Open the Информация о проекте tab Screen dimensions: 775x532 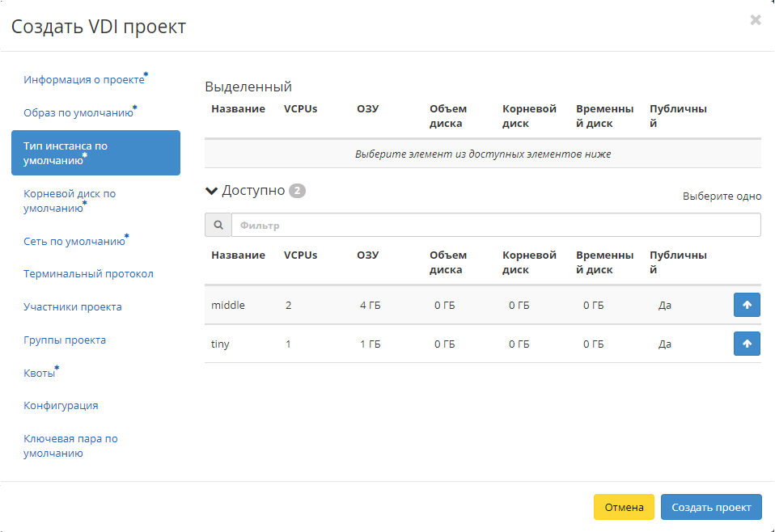84,80
